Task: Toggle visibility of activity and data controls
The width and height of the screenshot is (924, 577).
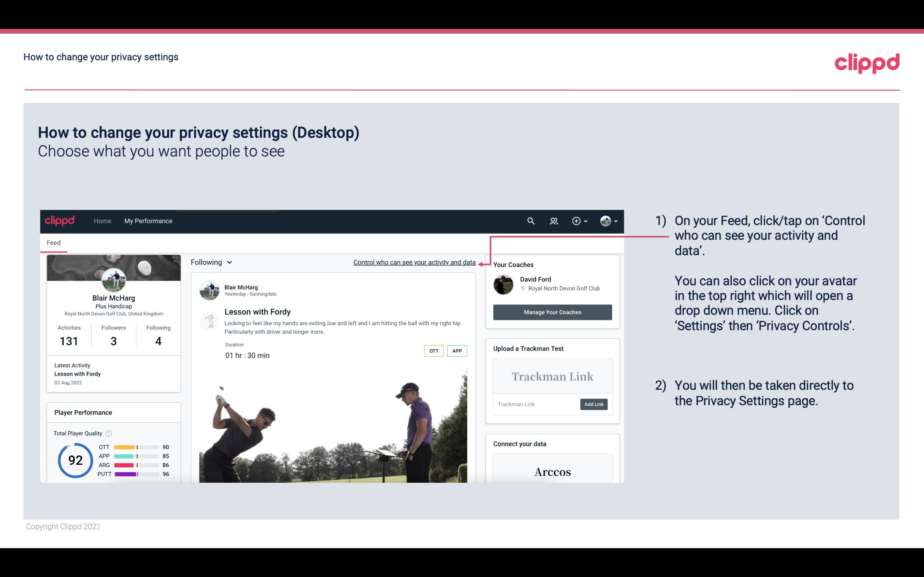Action: pyautogui.click(x=414, y=262)
